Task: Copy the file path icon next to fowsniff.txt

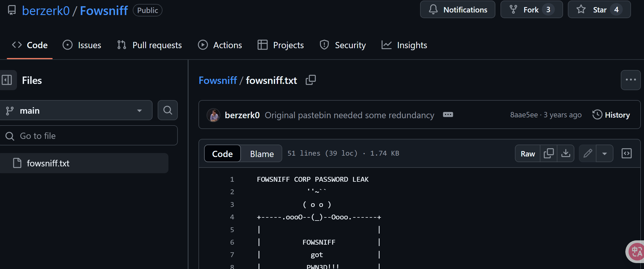Action: pyautogui.click(x=311, y=80)
